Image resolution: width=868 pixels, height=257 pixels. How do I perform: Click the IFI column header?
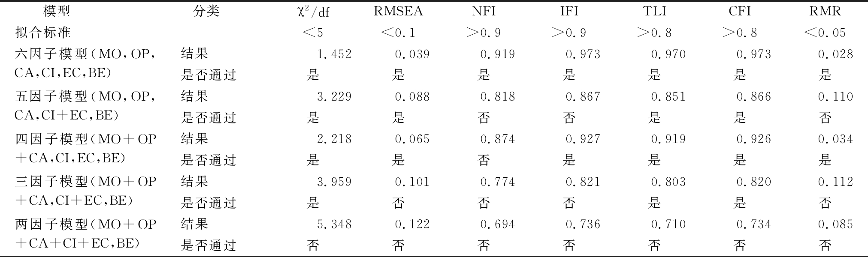click(x=569, y=12)
